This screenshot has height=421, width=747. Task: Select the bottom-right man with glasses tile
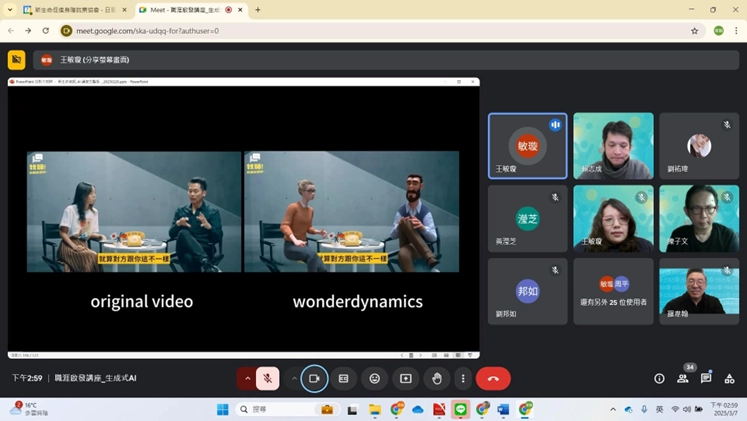click(699, 291)
